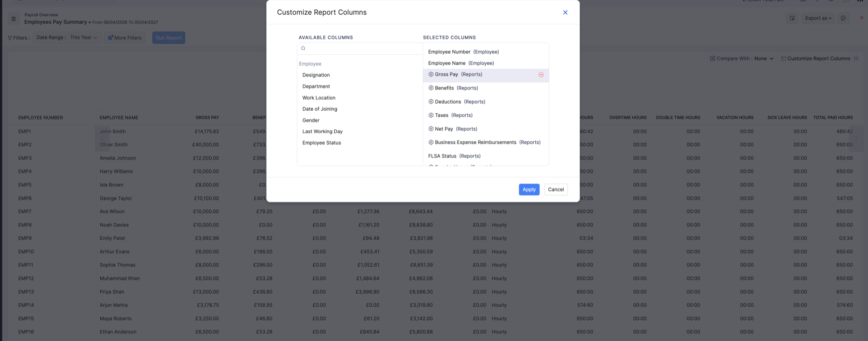
Task: Open the hamburger menu beside Payroll Overview
Action: coord(13,19)
